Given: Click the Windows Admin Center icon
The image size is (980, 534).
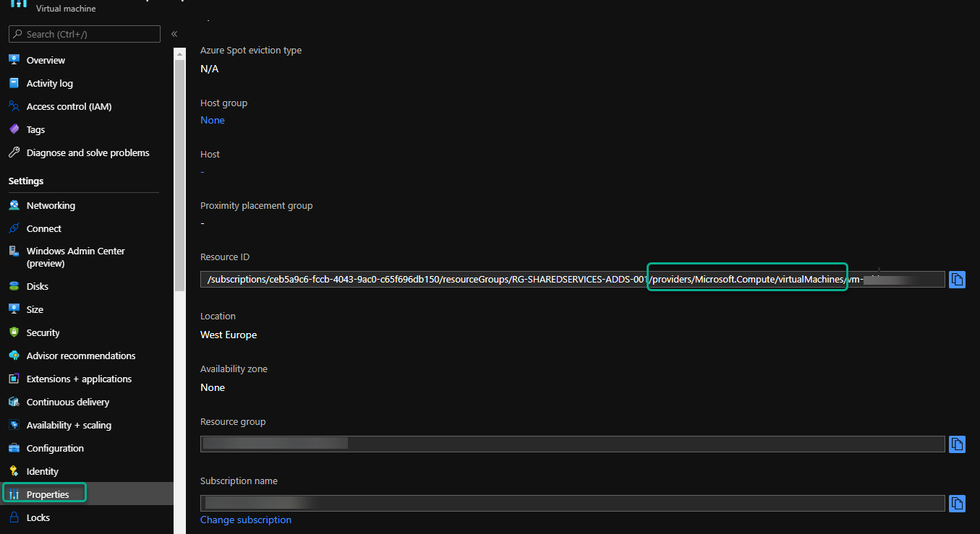Looking at the screenshot, I should coord(14,251).
